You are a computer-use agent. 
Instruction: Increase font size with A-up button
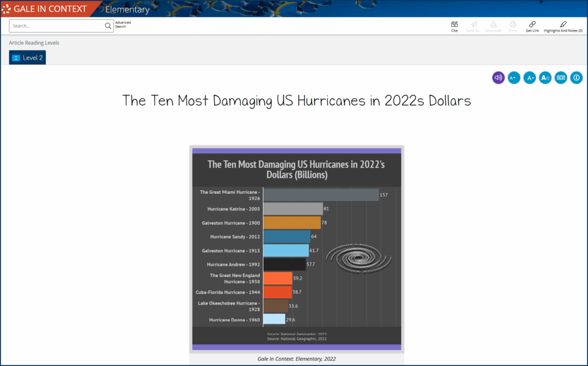pos(529,78)
